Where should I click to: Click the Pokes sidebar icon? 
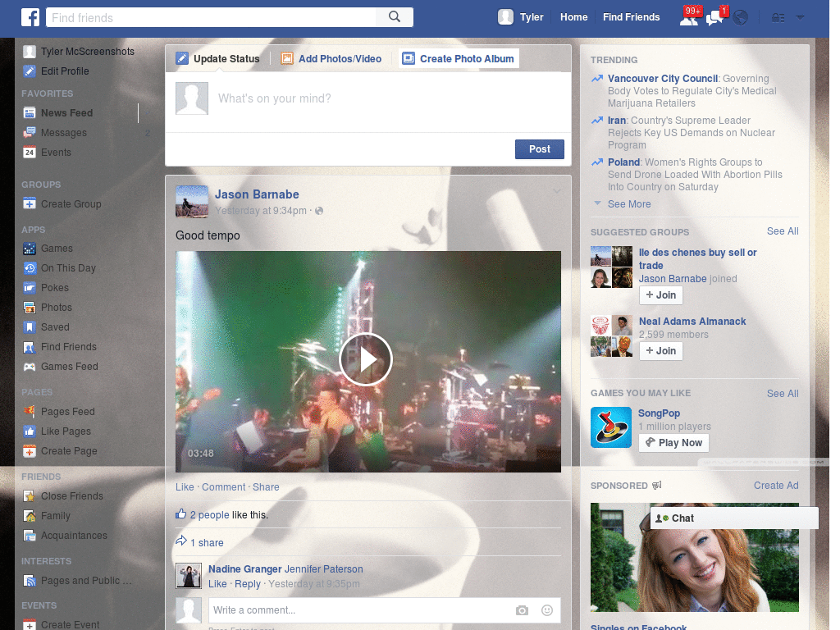click(x=30, y=288)
